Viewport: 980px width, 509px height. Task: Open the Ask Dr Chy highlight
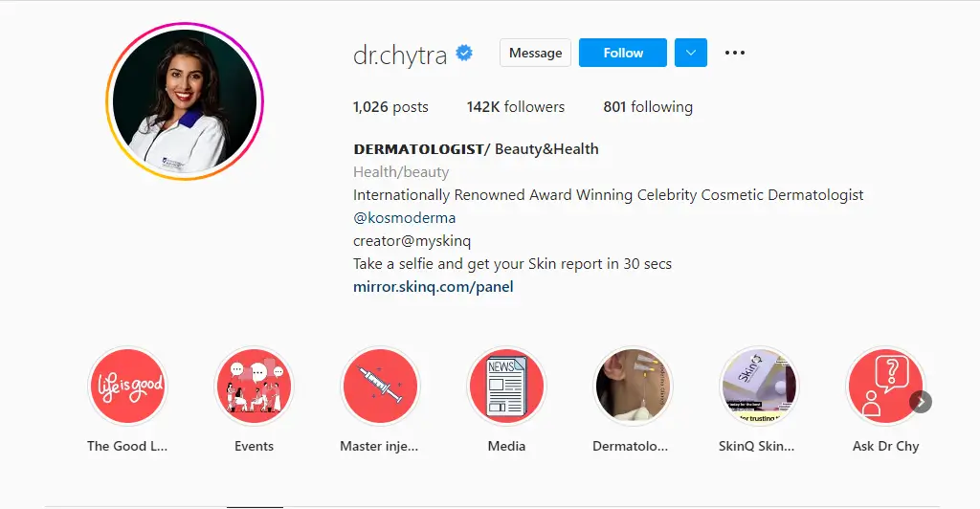[885, 387]
